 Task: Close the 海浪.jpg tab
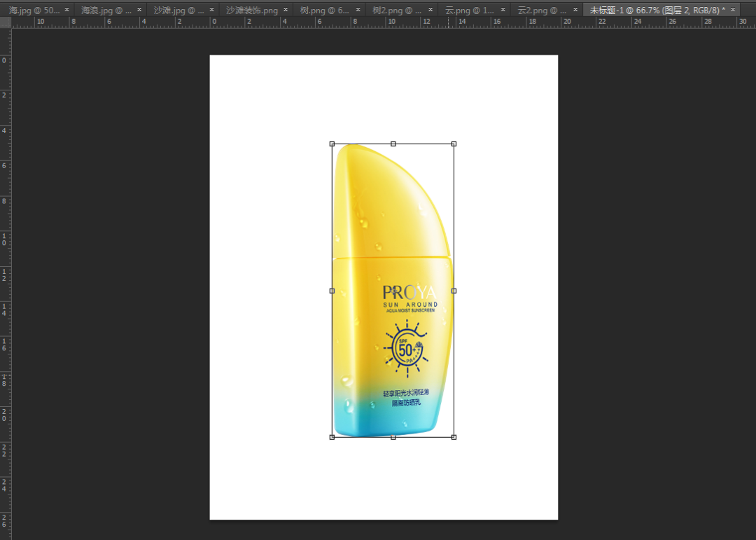139,10
